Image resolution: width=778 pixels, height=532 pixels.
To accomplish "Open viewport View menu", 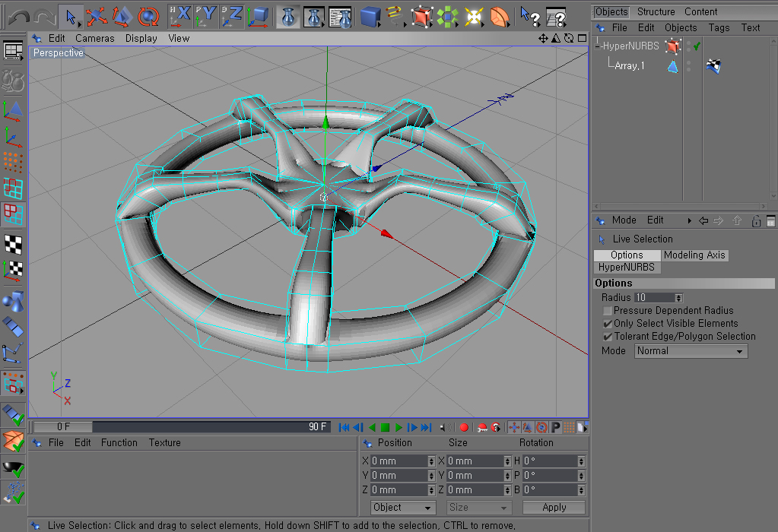I will 179,38.
